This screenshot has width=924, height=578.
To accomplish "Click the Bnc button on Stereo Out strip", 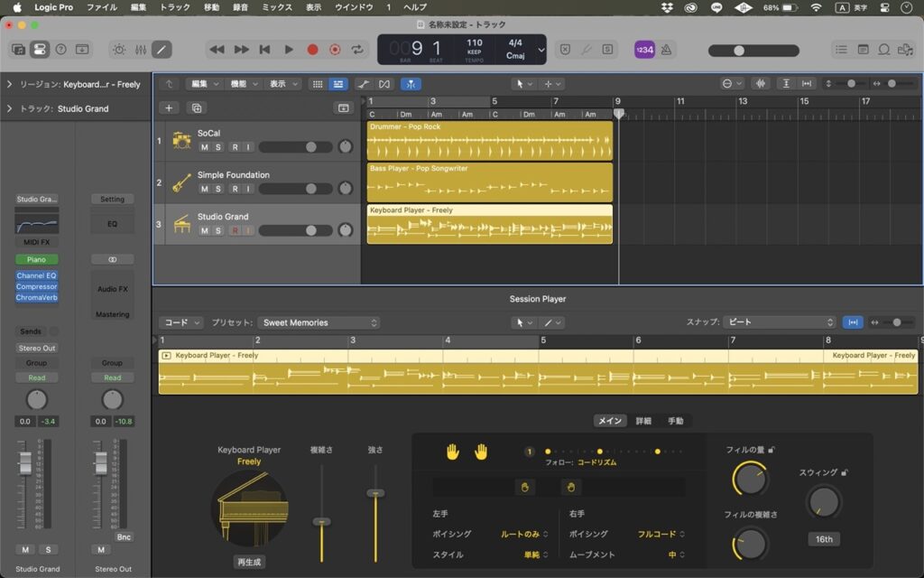I will pyautogui.click(x=124, y=536).
